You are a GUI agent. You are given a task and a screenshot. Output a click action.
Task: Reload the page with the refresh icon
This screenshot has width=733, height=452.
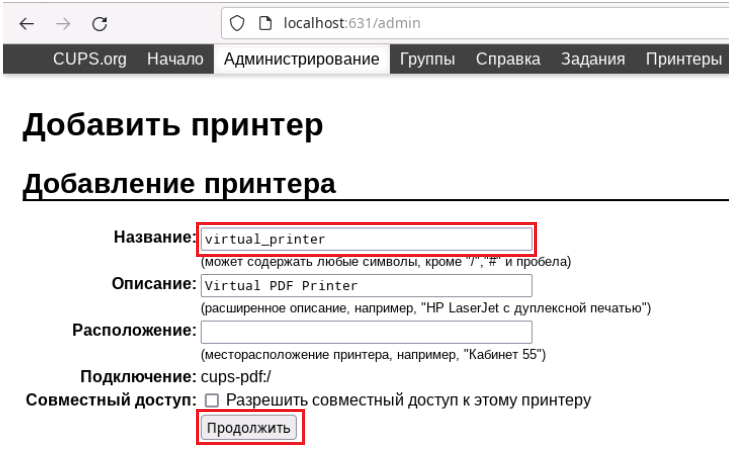click(x=100, y=23)
